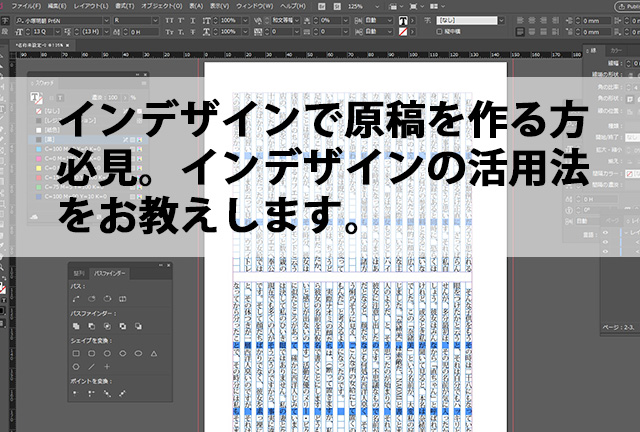Open the ヘルプ(H) menu
This screenshot has height=432, width=640.
[293, 7]
